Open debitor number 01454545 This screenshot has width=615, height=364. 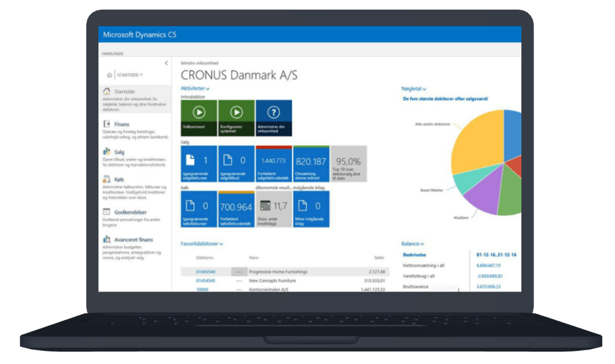coord(206,281)
